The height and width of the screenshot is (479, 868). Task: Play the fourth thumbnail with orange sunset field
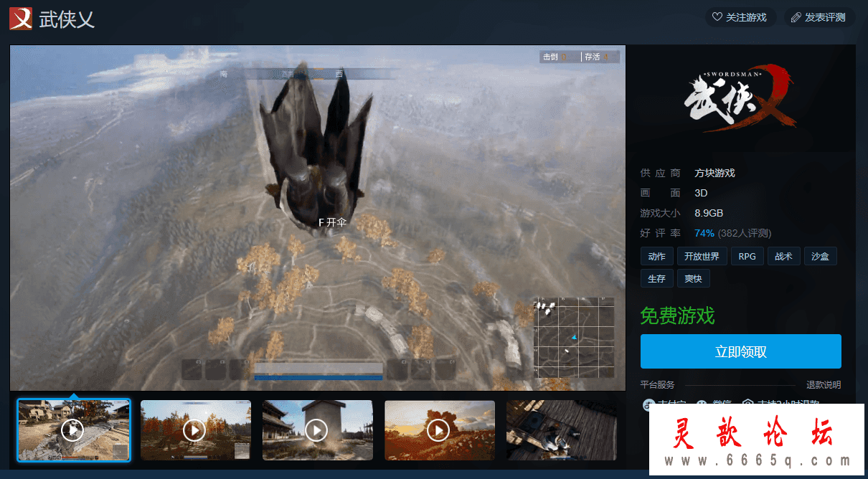tap(440, 430)
